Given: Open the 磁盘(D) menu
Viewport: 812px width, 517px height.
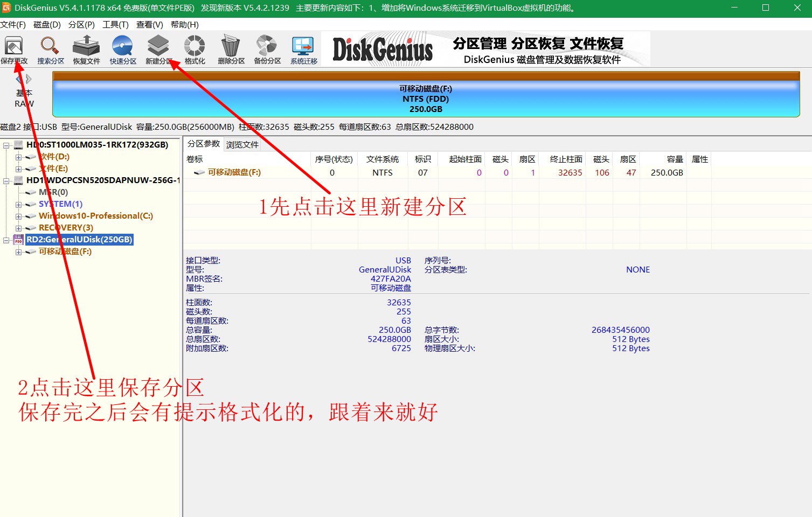Looking at the screenshot, I should 47,25.
